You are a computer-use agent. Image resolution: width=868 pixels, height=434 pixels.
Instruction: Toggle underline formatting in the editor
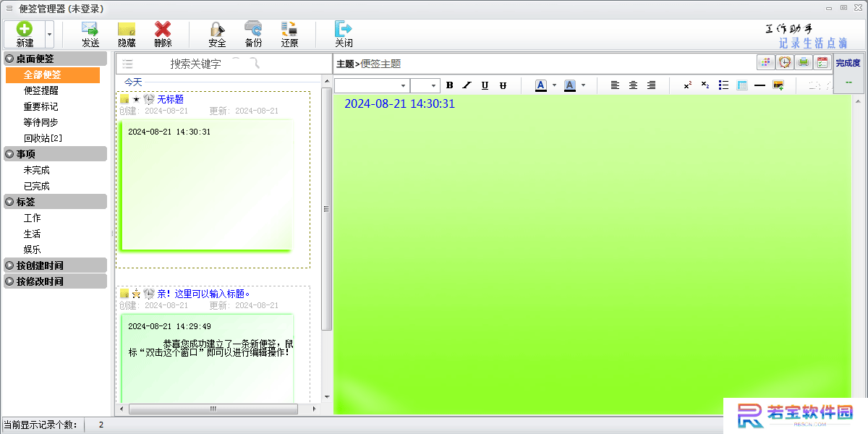pos(485,85)
